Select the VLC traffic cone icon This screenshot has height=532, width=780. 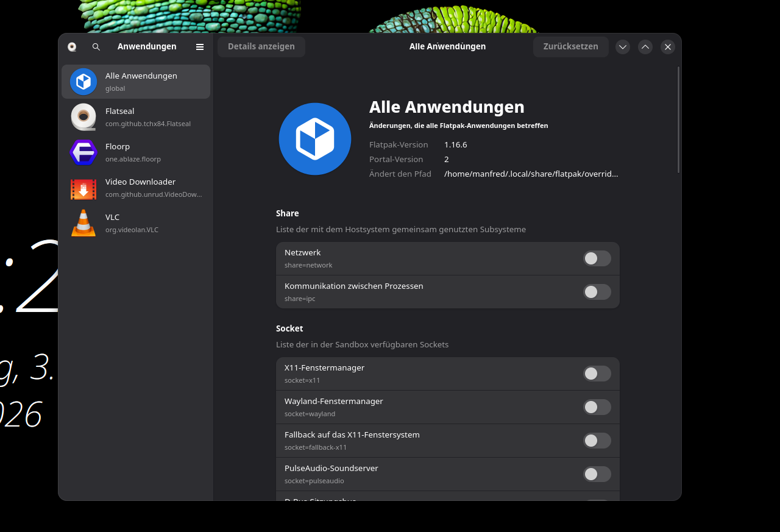pyautogui.click(x=83, y=223)
